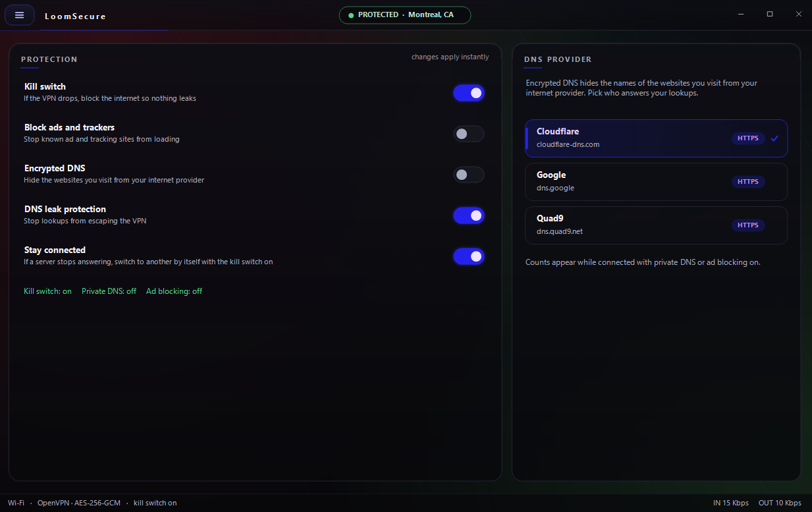This screenshot has height=512, width=812.
Task: Click 'Stop lookups from escaping the VPN' text
Action: point(85,221)
